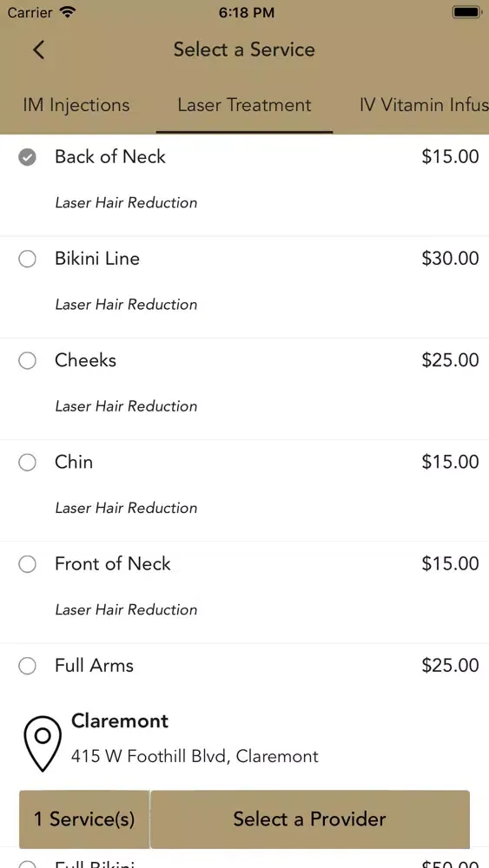Switch to the Laser Treatment tab

pos(244,105)
